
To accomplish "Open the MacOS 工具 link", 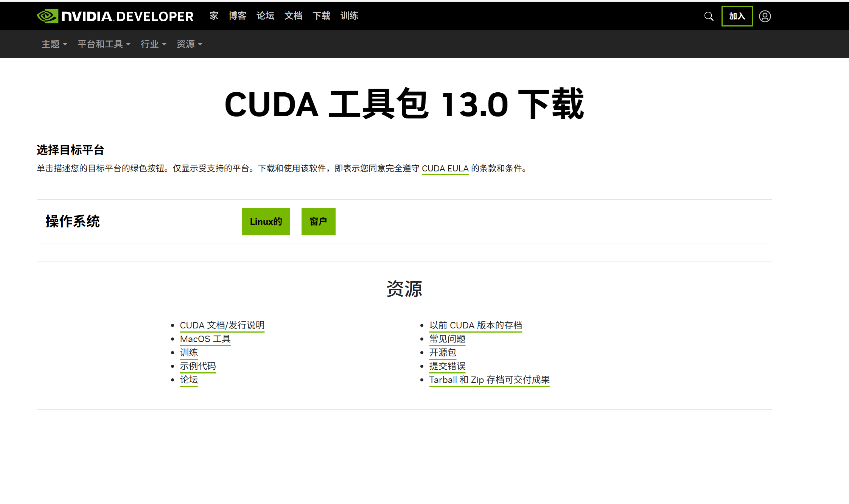I will coord(205,339).
